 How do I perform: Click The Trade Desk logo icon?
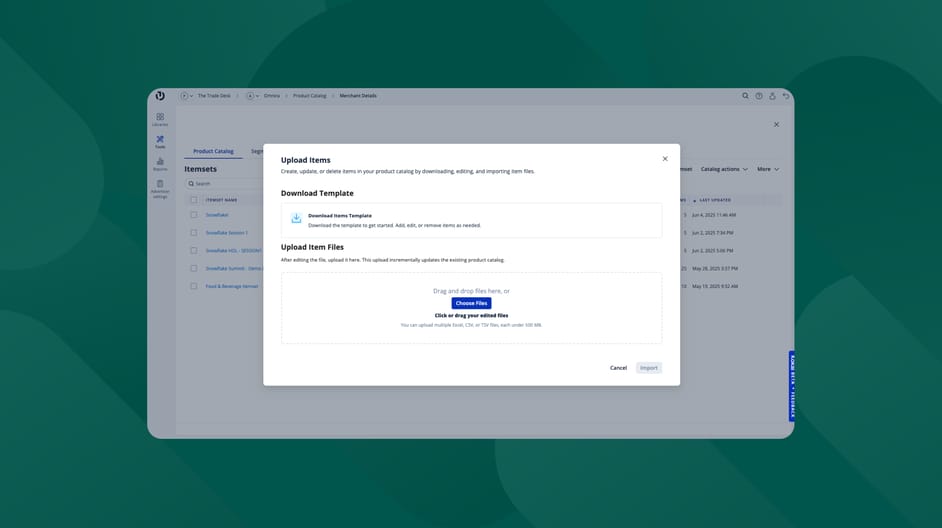[x=160, y=96]
